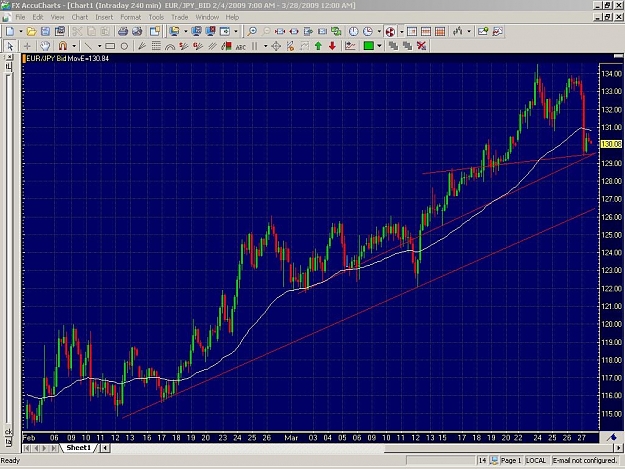Select the rectangle drawing tool
This screenshot has height=469, width=625.
(110, 46)
